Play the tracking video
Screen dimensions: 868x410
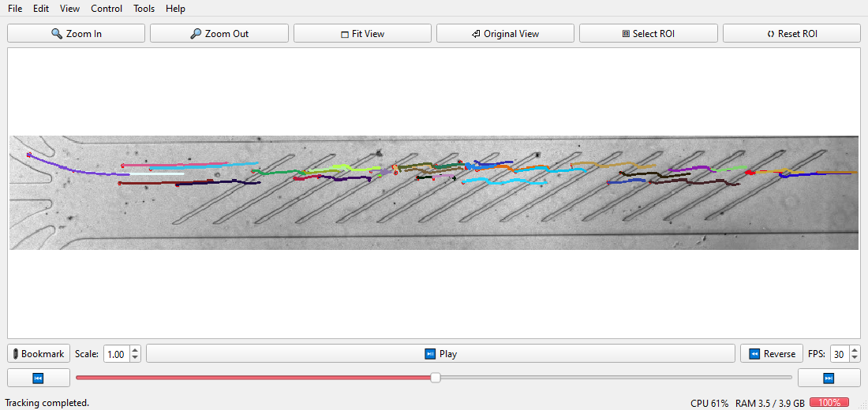pos(440,353)
